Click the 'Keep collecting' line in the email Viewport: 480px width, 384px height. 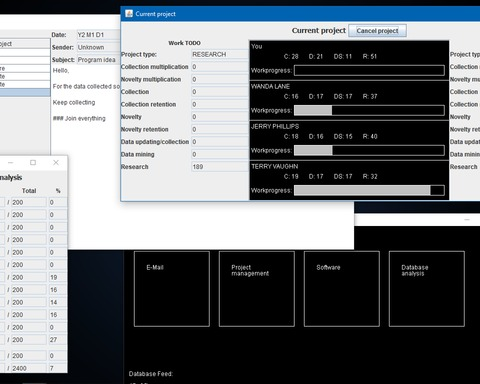tap(74, 102)
